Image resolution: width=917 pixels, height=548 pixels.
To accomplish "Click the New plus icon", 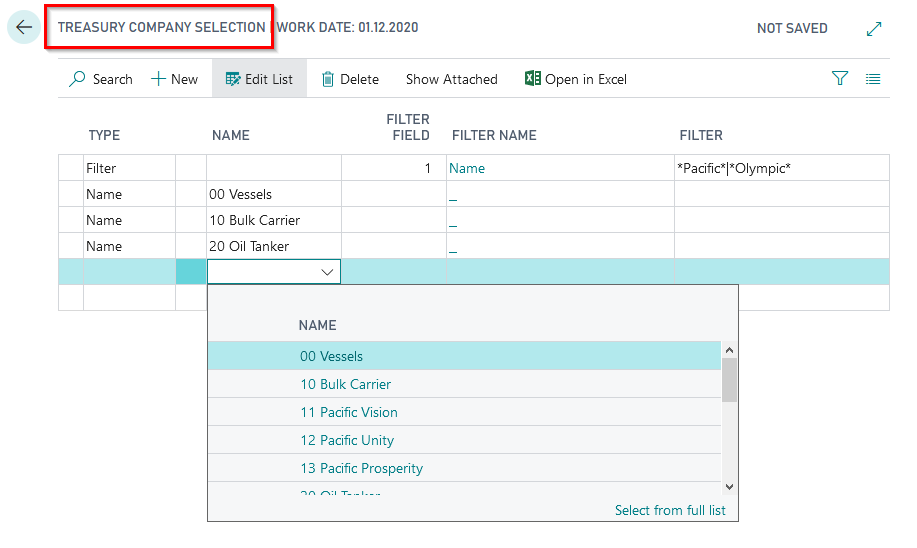I will (158, 79).
